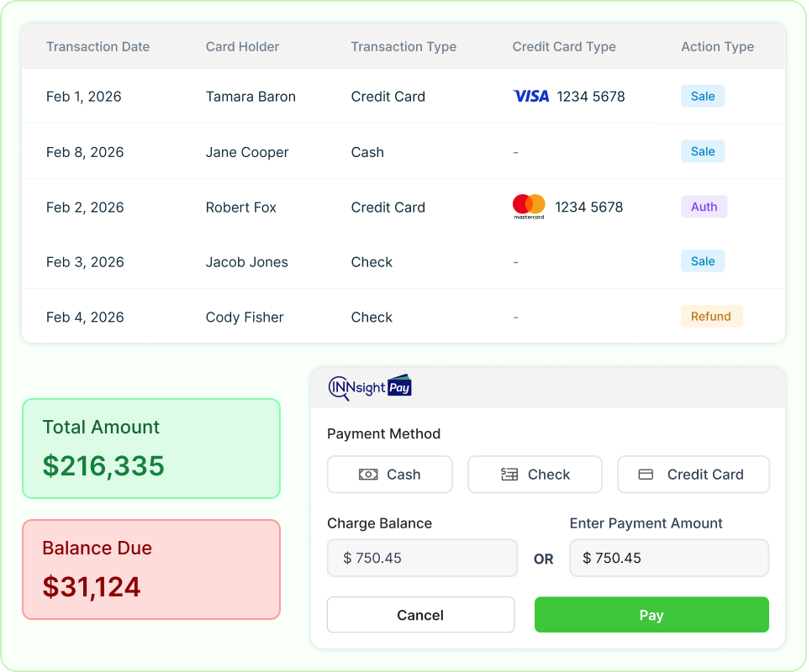The height and width of the screenshot is (672, 807).
Task: Click the Sale badge for Jane Cooper
Action: click(703, 151)
